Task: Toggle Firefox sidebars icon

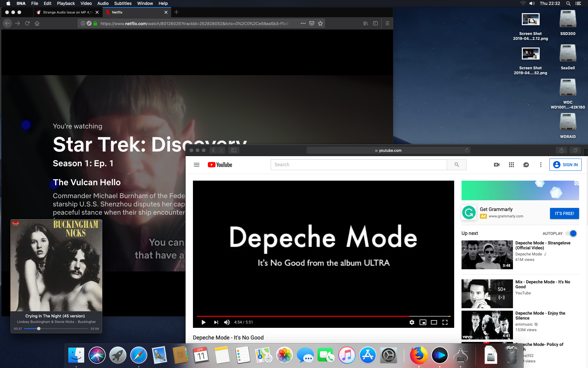Action: click(x=375, y=23)
